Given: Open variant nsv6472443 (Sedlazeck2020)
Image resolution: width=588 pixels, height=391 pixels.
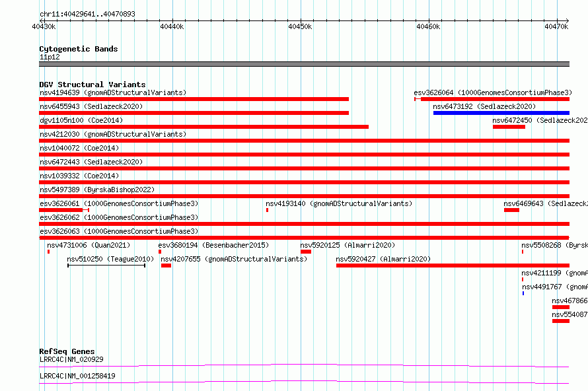Looking at the screenshot, I should click(x=91, y=162).
